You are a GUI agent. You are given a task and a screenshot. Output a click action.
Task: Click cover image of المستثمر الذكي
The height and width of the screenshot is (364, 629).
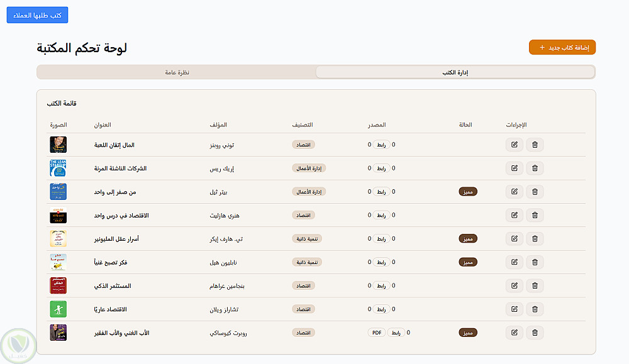pos(58,286)
